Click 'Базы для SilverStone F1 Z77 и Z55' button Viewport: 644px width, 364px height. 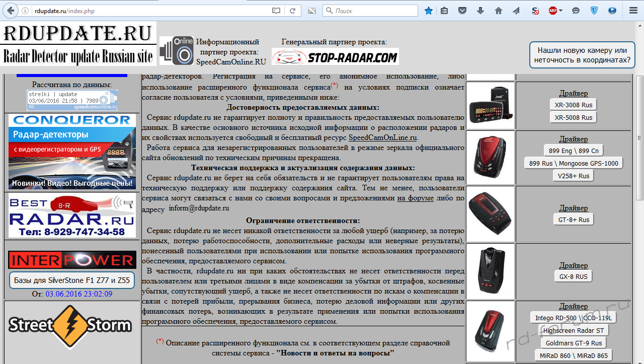click(x=72, y=280)
